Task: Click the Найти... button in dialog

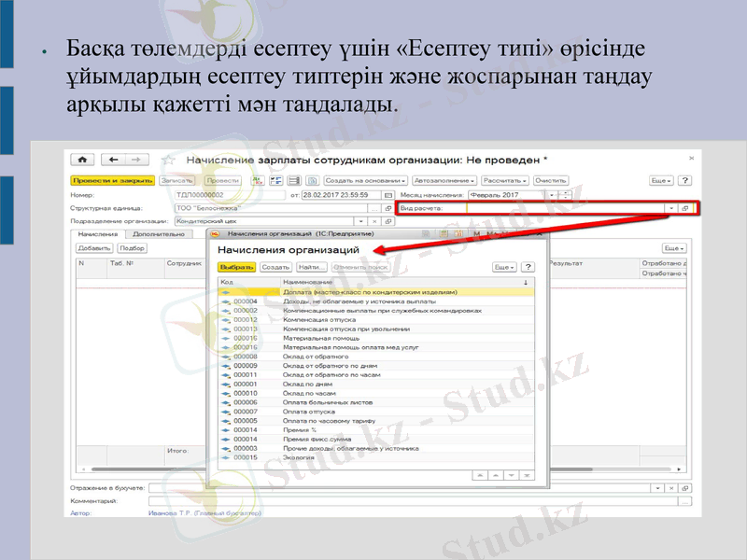Action: (299, 267)
